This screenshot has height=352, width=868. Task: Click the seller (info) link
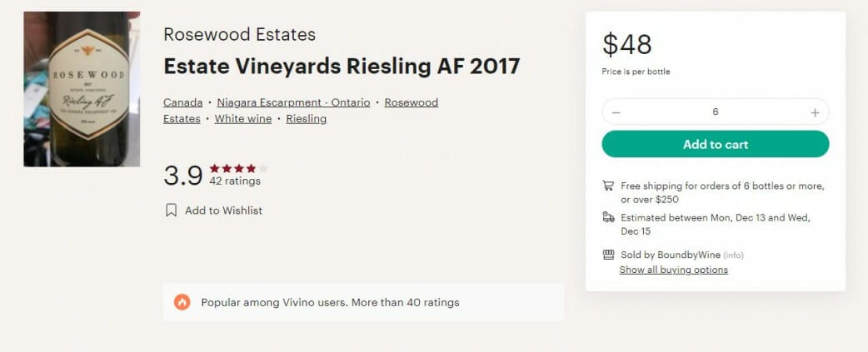(x=734, y=255)
